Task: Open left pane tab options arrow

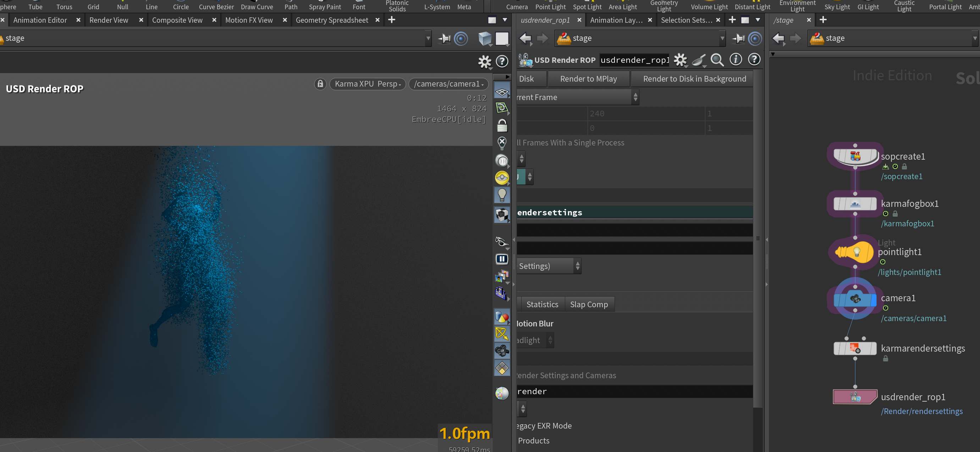Action: (505, 20)
